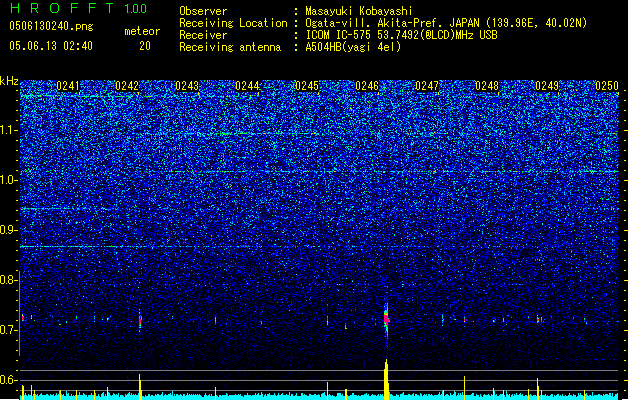
Task: Click the 1.1 frequency axis label
Action: click(x=9, y=130)
